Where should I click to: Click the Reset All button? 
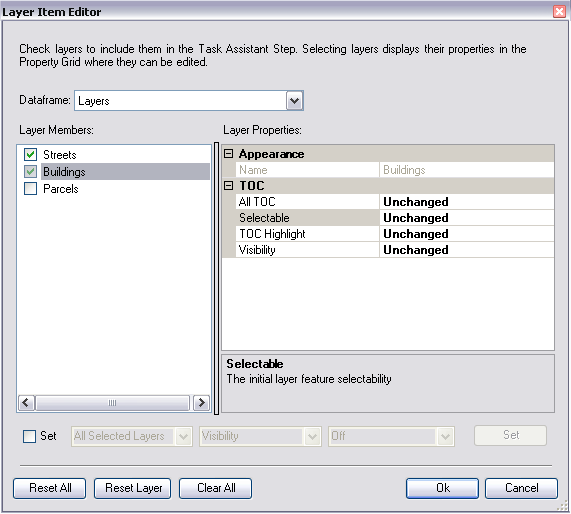[50, 488]
